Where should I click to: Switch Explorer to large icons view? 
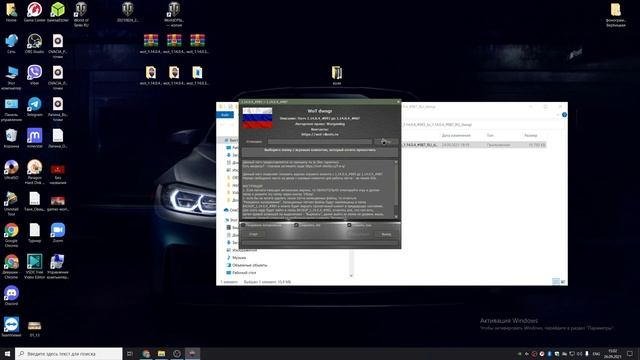click(563, 282)
